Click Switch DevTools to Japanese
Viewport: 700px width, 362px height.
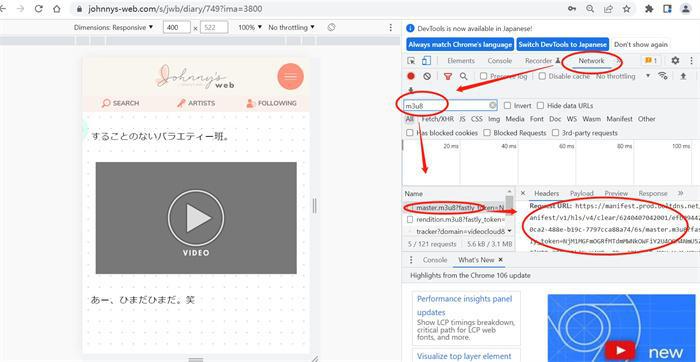562,45
